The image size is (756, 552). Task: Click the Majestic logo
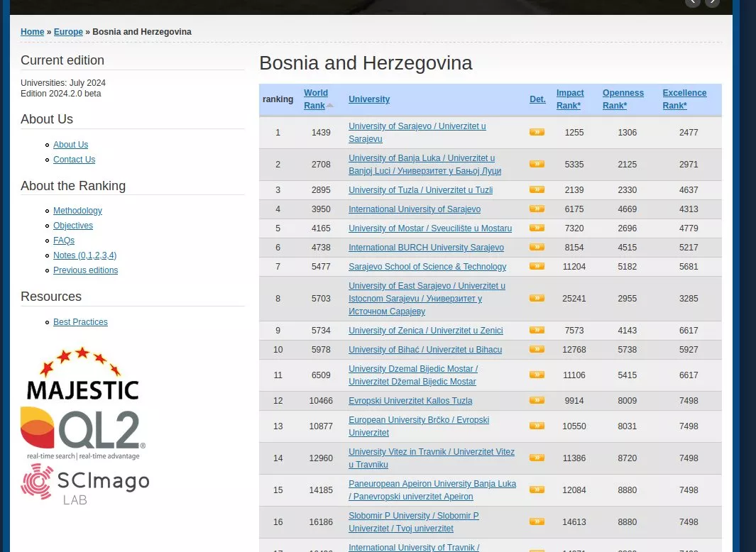click(x=82, y=374)
